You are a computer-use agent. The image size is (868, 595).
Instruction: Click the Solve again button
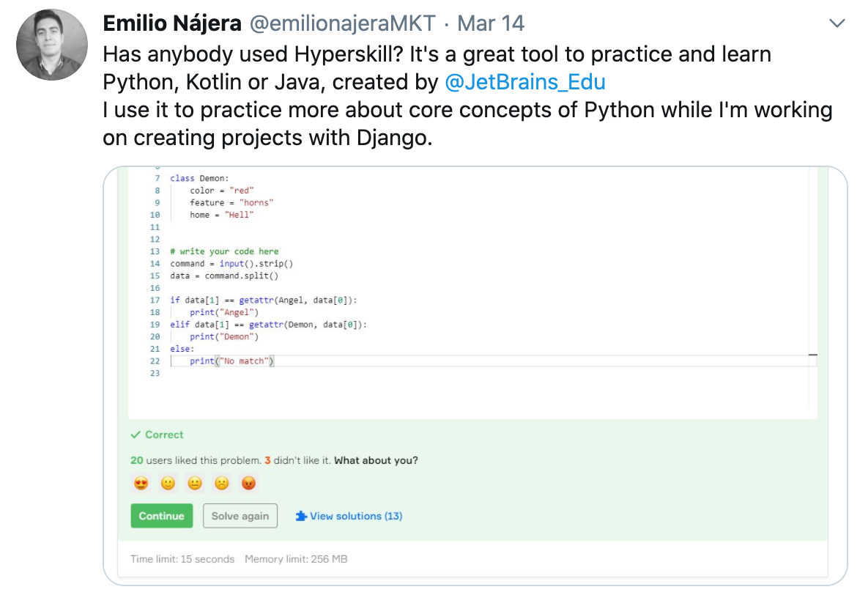[240, 516]
